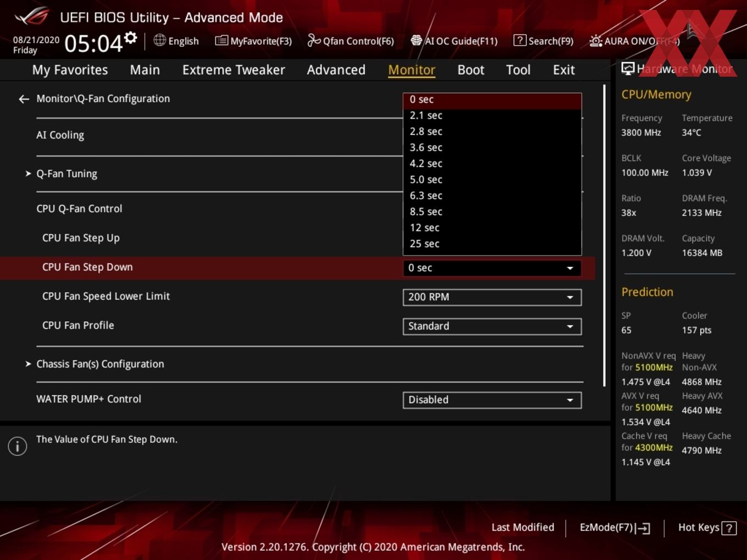Choose 0 sec in the dropdown list
The width and height of the screenshot is (747, 560).
pyautogui.click(x=492, y=100)
